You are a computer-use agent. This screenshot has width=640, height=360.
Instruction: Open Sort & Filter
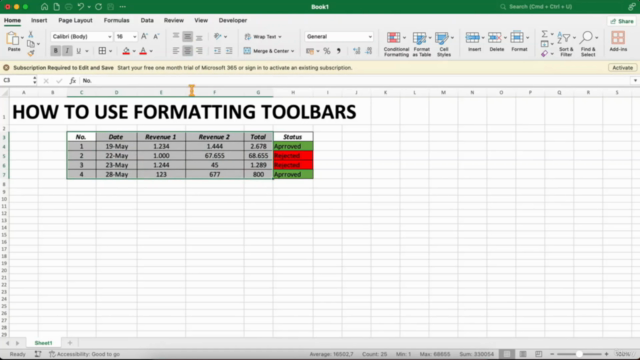click(566, 44)
